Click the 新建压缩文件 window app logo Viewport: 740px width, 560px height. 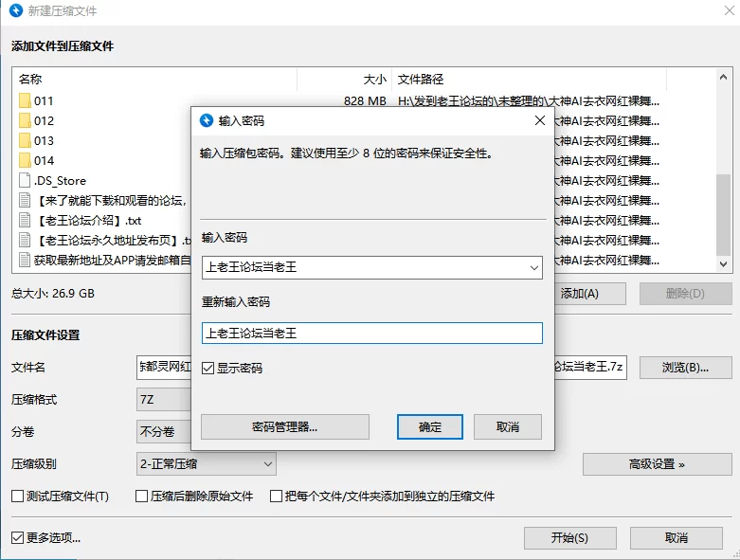click(16, 10)
